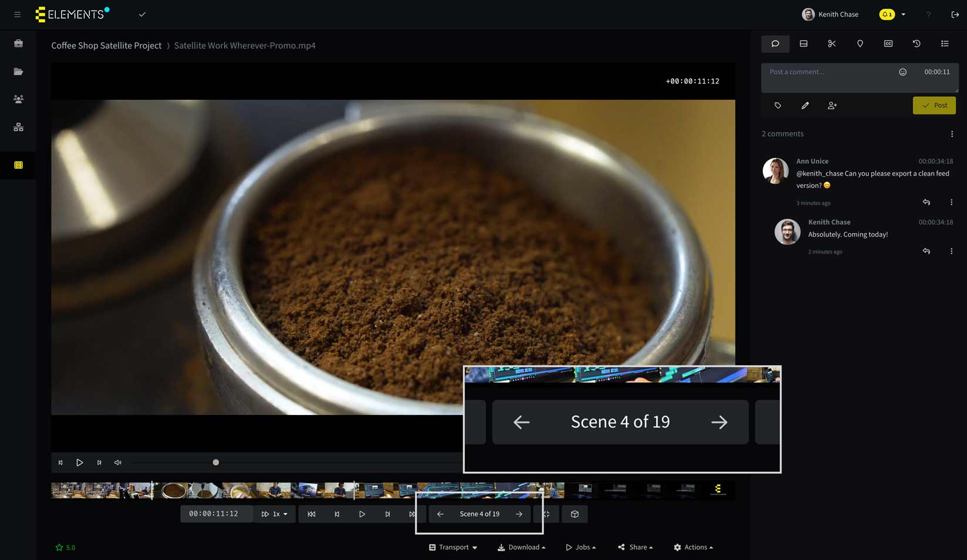Screen dimensions: 967x560
Task: Toggle the annotation pencil tool
Action: click(x=804, y=106)
